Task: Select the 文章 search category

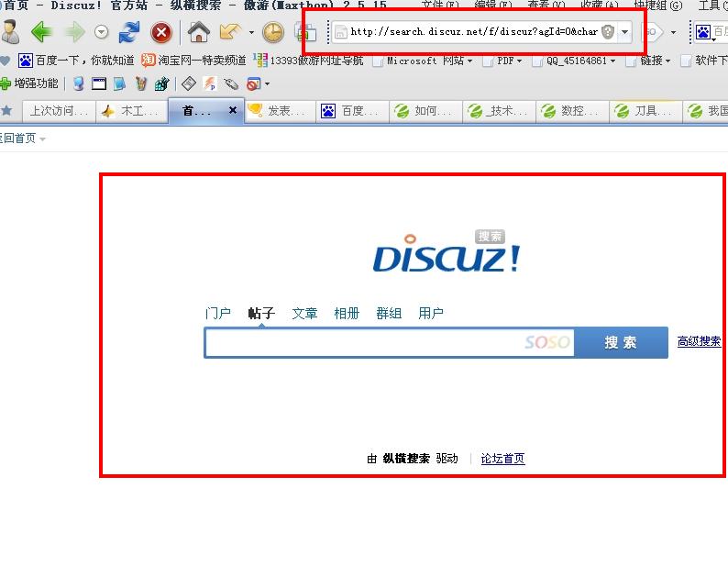Action: pos(304,313)
